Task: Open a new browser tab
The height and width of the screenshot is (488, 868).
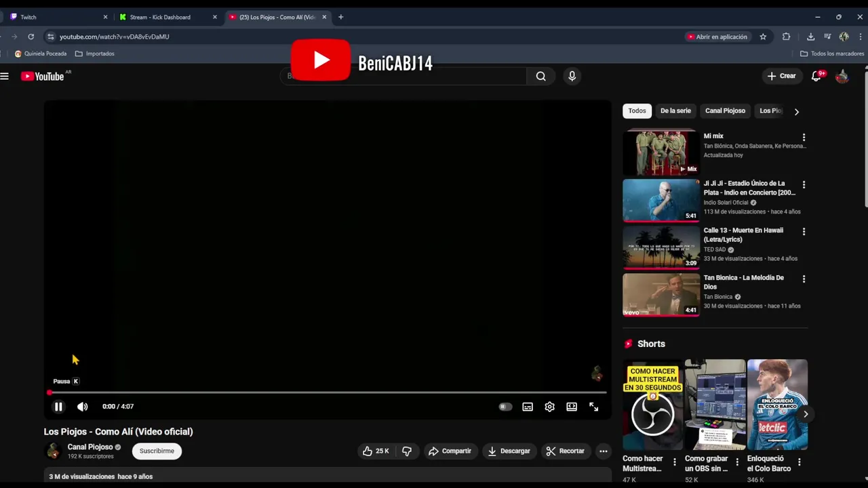Action: (340, 17)
